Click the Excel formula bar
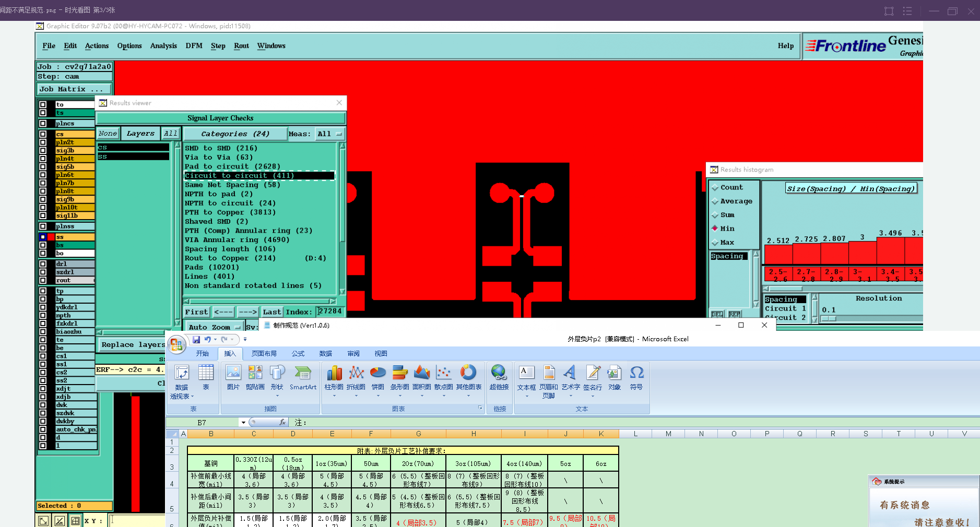 point(634,423)
